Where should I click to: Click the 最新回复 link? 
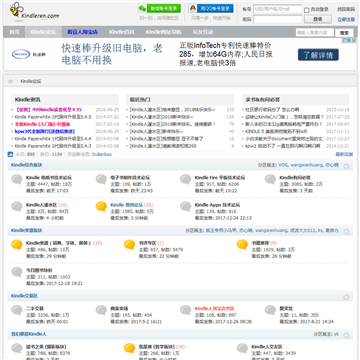coord(344,154)
